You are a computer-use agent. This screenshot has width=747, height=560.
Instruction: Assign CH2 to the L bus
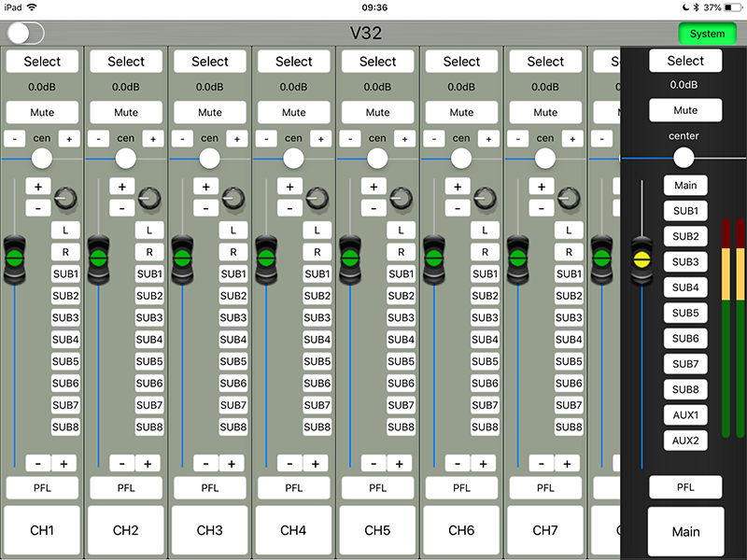pyautogui.click(x=149, y=230)
